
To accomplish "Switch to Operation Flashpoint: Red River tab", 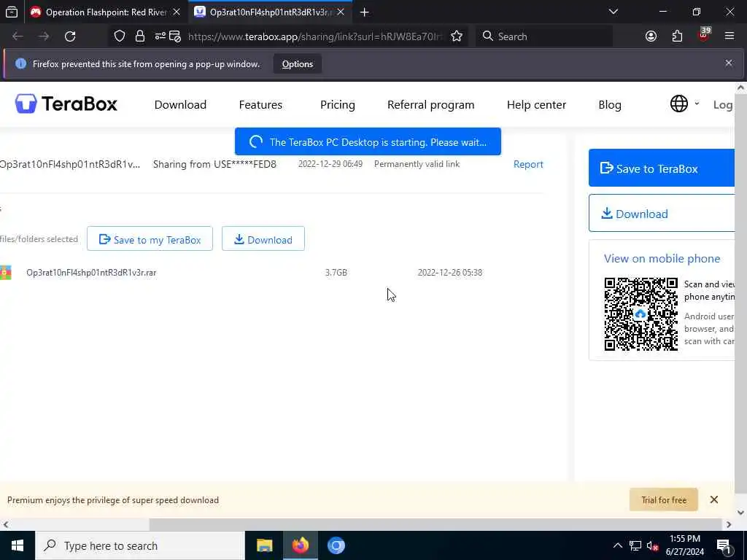I will 106,12.
